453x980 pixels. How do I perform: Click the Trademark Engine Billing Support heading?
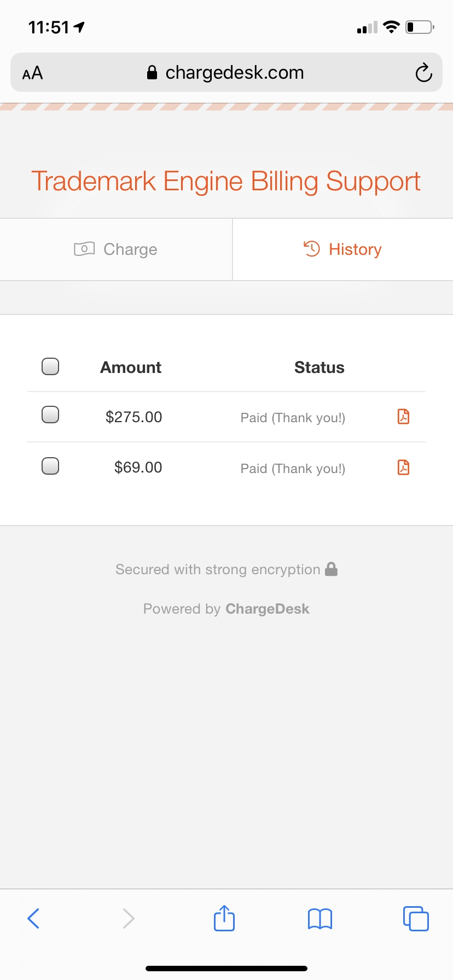226,181
